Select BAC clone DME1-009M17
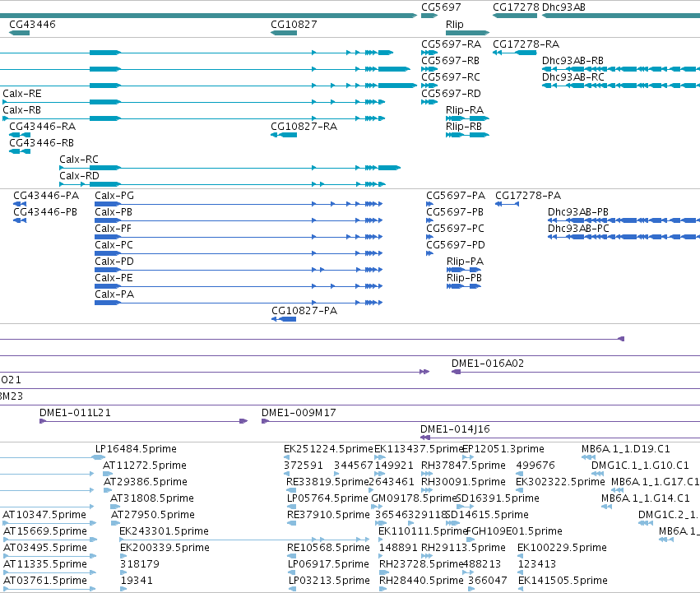This screenshot has height=593, width=700. pyautogui.click(x=299, y=414)
